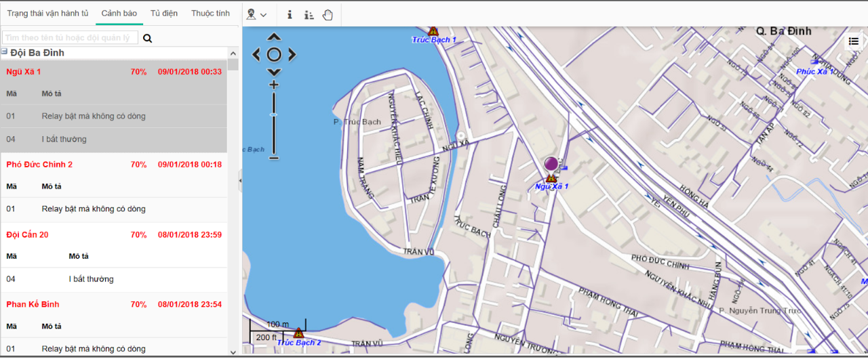Click the search magnifier icon
Image resolution: width=868 pixels, height=359 pixels.
pos(148,39)
